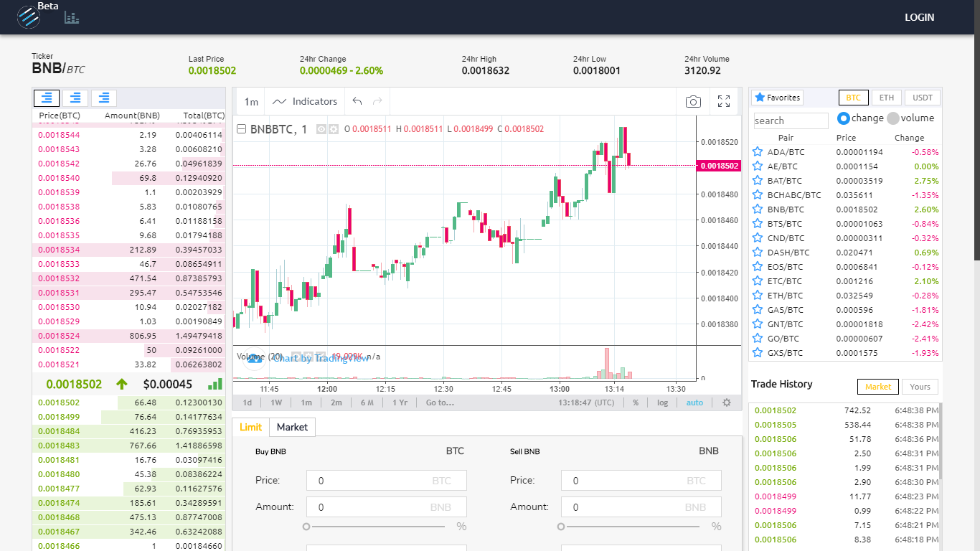Click the Sell BNB Amount field
The image size is (980, 551).
point(641,507)
